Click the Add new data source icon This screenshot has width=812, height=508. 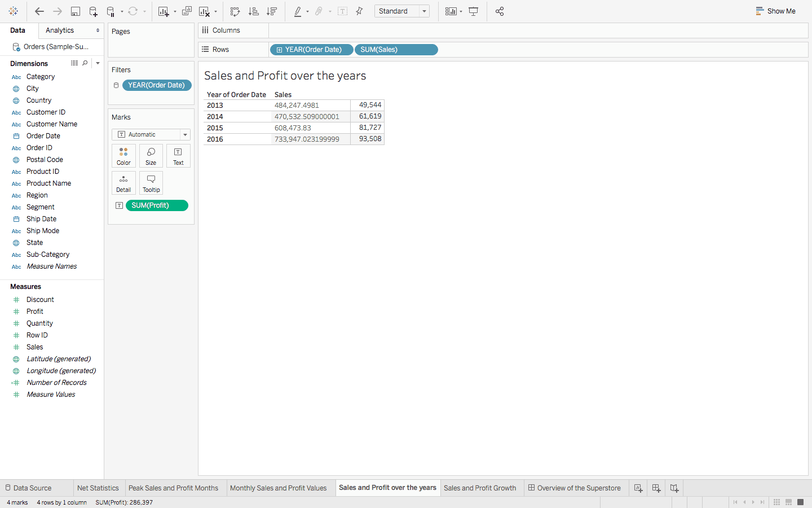[93, 11]
